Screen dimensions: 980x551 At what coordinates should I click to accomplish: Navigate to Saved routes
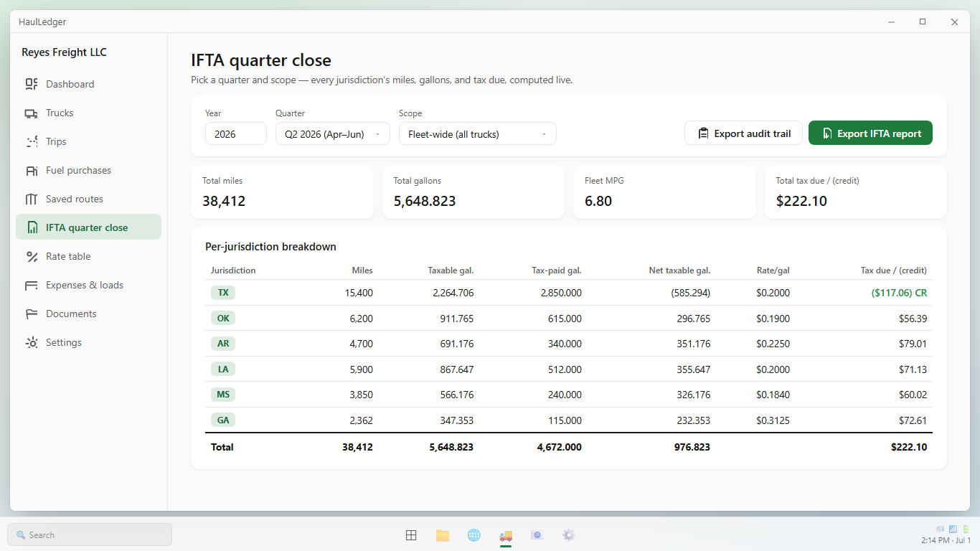click(x=88, y=199)
